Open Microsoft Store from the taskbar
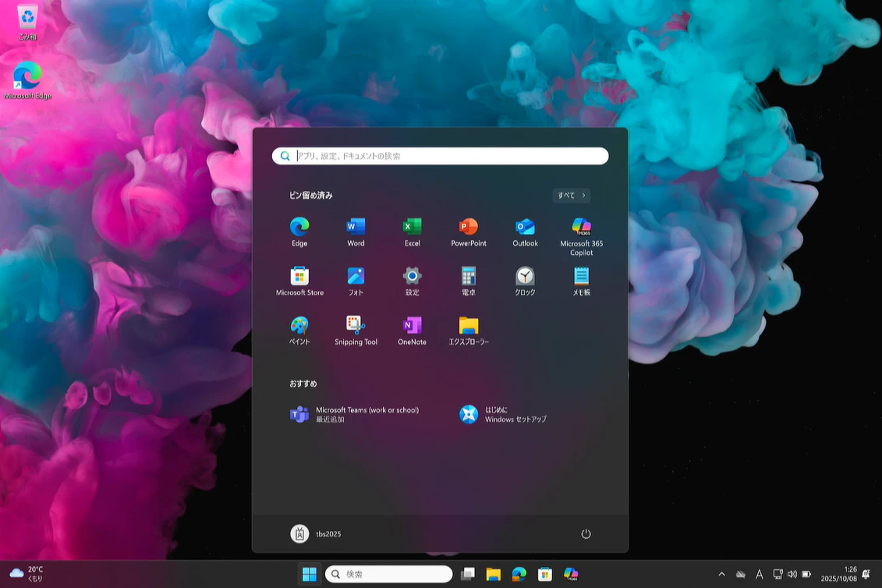 point(545,574)
